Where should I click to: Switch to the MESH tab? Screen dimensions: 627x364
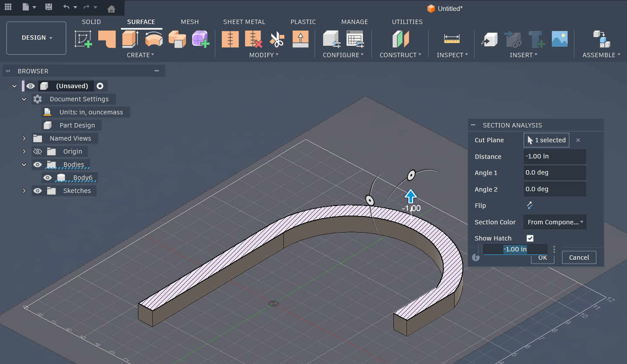click(x=190, y=22)
